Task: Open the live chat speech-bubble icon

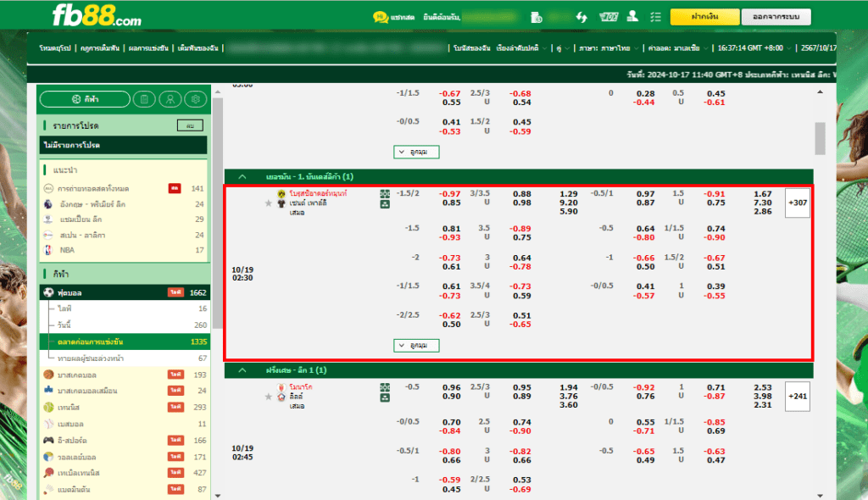Action: point(381,17)
